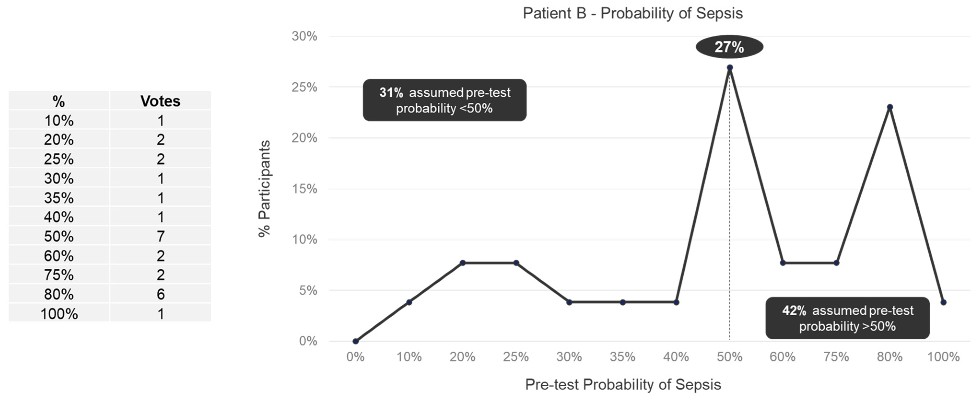The height and width of the screenshot is (401, 980).
Task: Click the 'Pre-test Probability of Sepsis' x-axis title
Action: 623,385
